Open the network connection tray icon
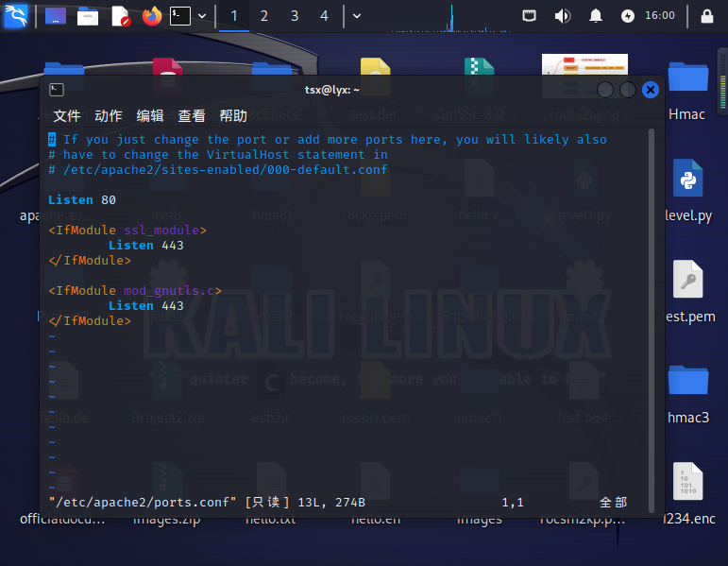728x566 pixels. coord(530,16)
